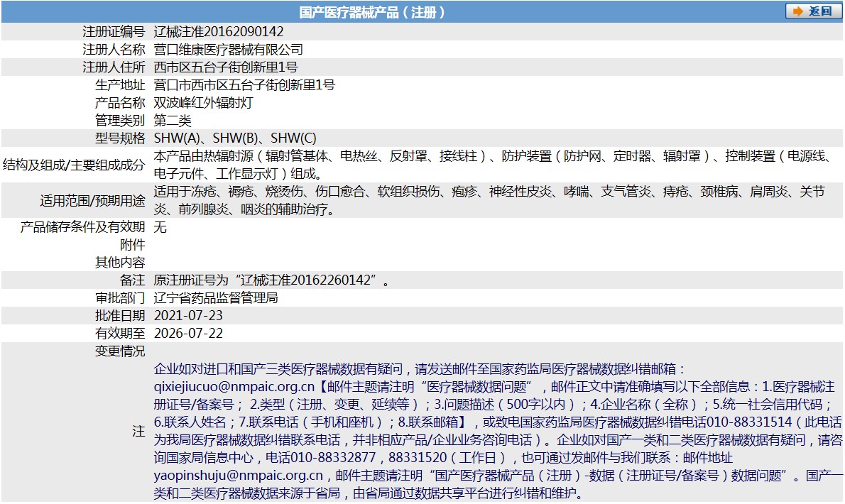Click the 附件 label
The image size is (845, 504).
tap(133, 245)
